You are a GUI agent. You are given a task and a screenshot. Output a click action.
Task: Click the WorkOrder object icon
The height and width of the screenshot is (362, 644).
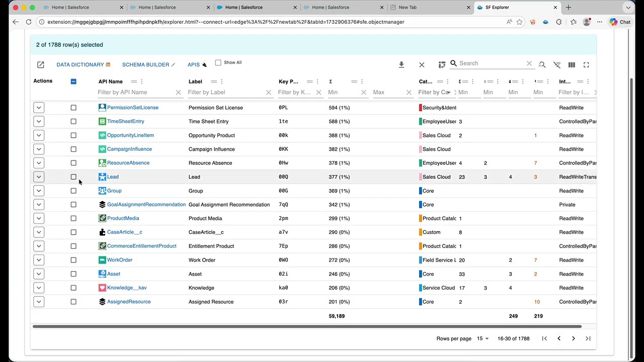pyautogui.click(x=102, y=260)
